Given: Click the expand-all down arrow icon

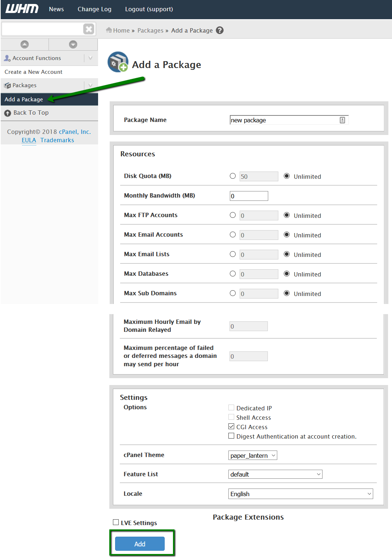Looking at the screenshot, I should 73,45.
